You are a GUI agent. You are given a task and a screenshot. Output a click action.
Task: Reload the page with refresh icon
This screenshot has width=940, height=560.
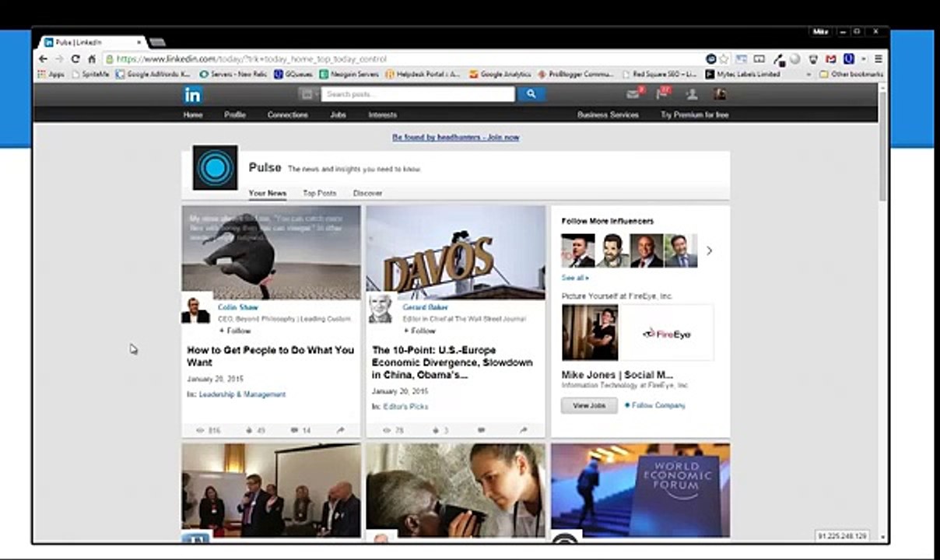75,59
